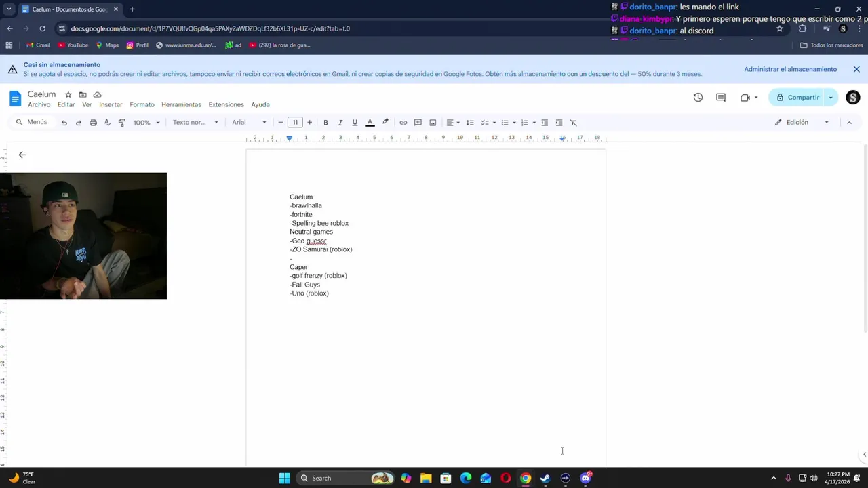Screen dimensions: 868x488
Task: Print the Caelum document
Action: click(x=93, y=123)
